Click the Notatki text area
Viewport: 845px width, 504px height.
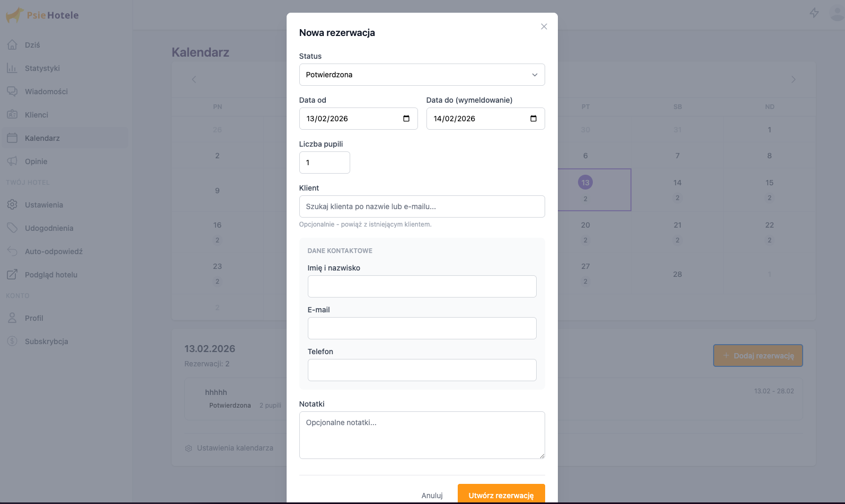pyautogui.click(x=422, y=435)
